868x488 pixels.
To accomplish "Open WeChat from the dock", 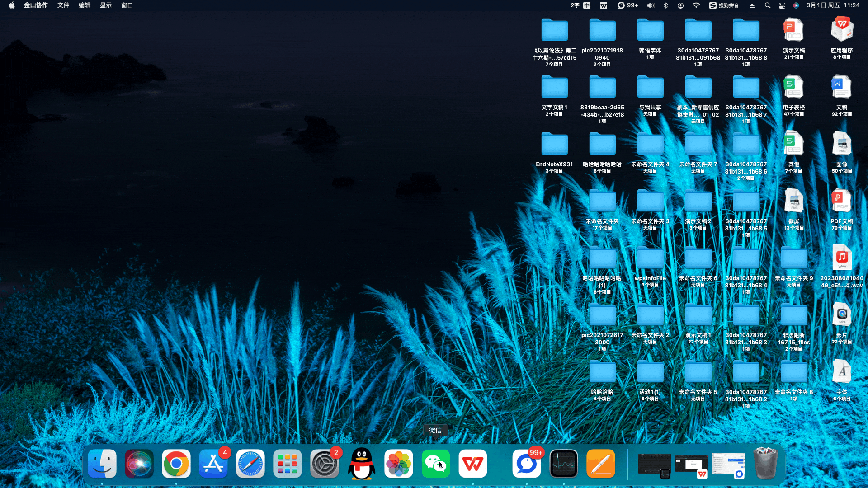I will pyautogui.click(x=435, y=464).
